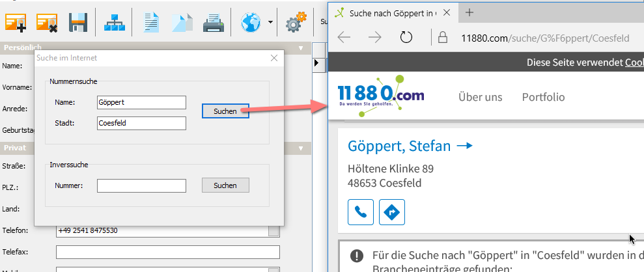Viewport: 644px width, 272px height.
Task: Collapse the Persönlich section arrow
Action: tap(301, 48)
